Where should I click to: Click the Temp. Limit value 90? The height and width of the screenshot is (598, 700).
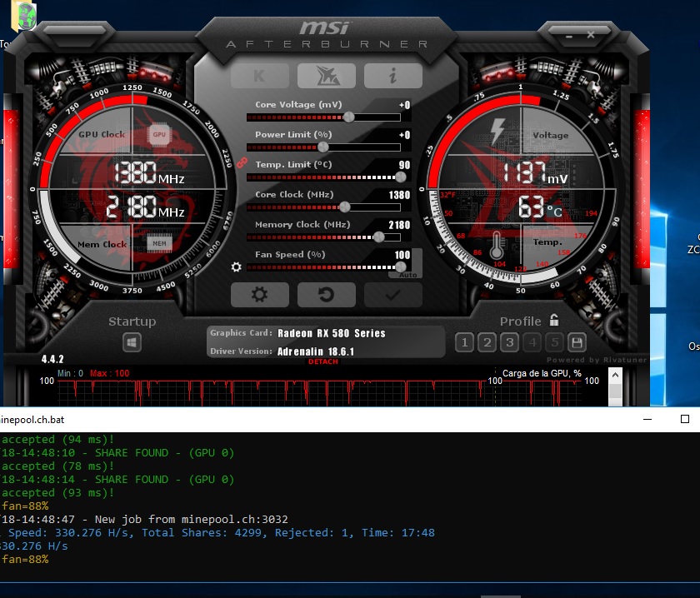click(x=404, y=165)
